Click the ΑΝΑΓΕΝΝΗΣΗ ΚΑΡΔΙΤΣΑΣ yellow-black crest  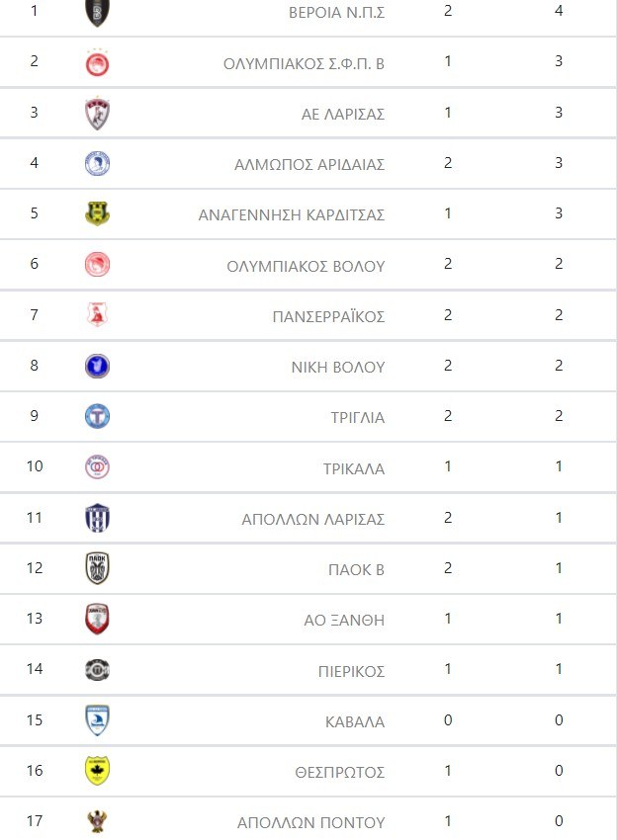97,214
